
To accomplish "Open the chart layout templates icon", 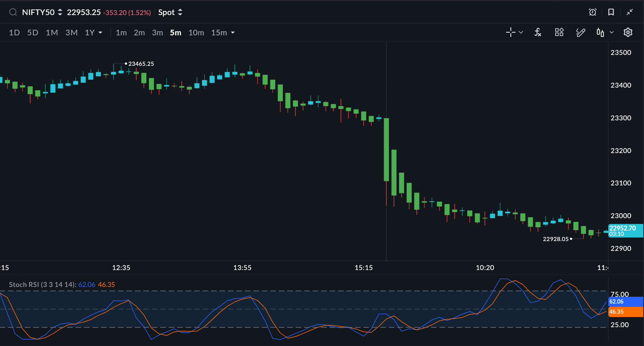I will 559,33.
